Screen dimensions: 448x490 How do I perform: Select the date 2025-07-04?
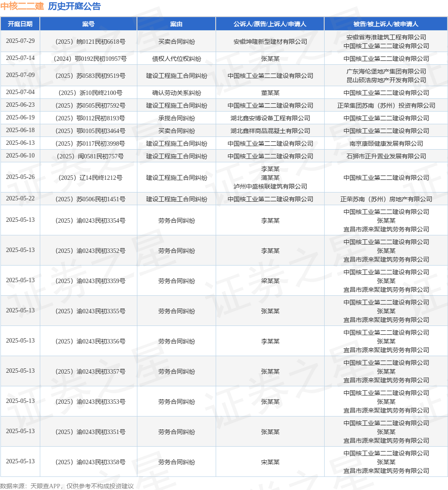pos(20,92)
